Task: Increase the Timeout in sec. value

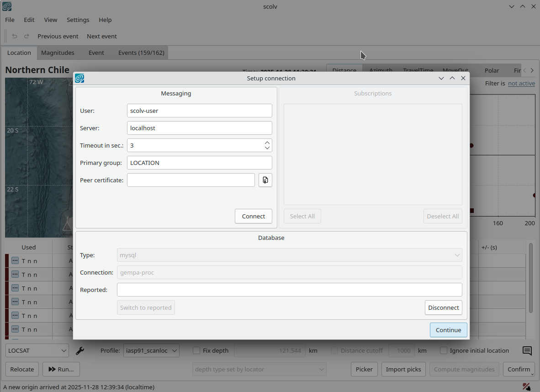Action: click(x=267, y=143)
